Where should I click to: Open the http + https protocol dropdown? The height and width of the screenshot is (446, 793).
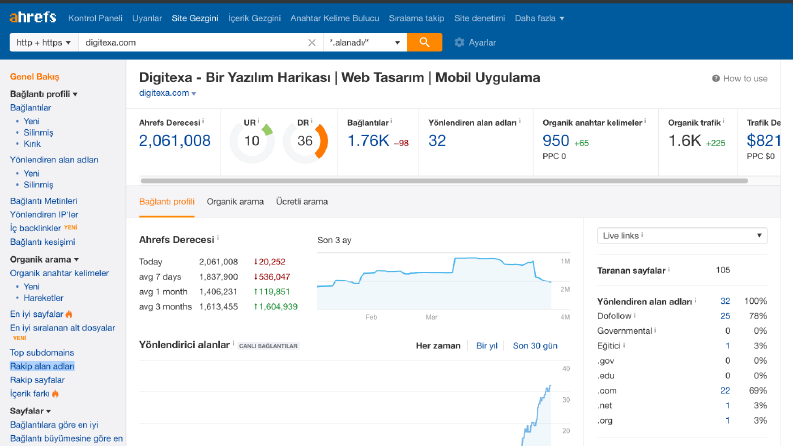[44, 42]
